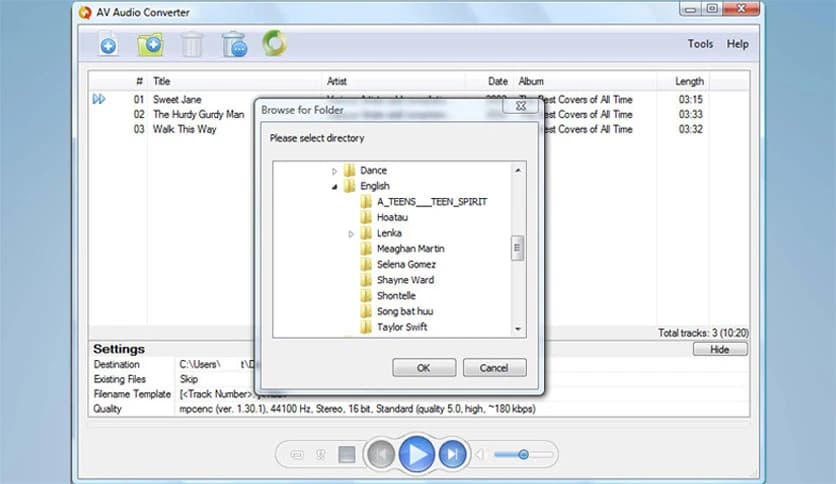Sort tracks by the Artist column header
836x484 pixels.
336,81
